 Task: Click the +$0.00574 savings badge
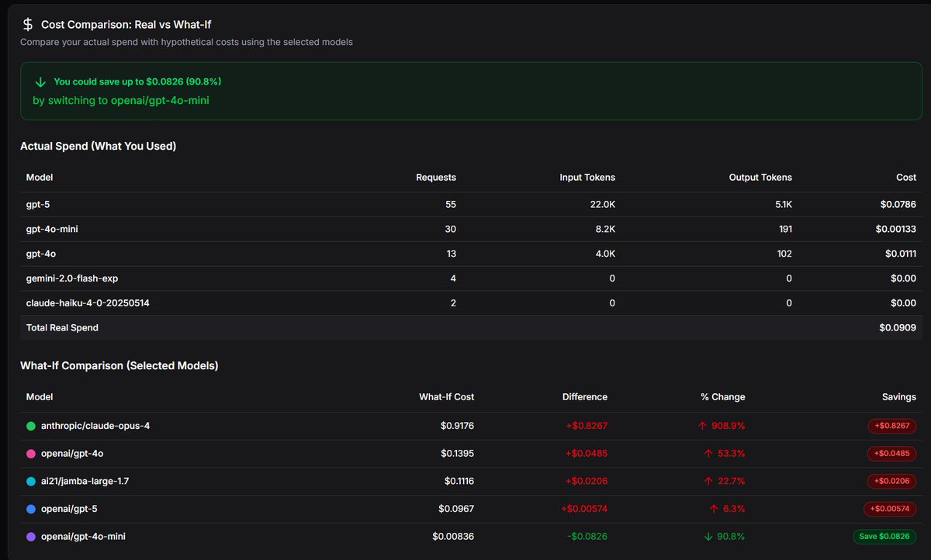click(x=890, y=509)
